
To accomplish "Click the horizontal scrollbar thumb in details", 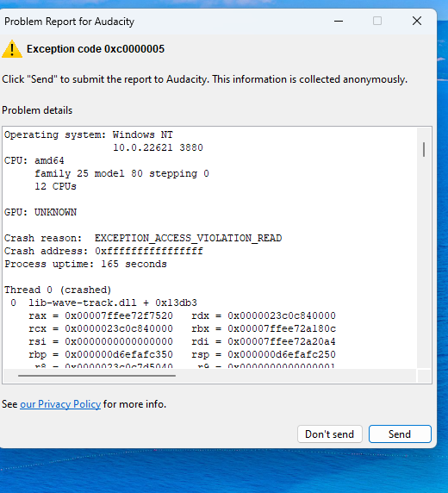I will pyautogui.click(x=96, y=376).
